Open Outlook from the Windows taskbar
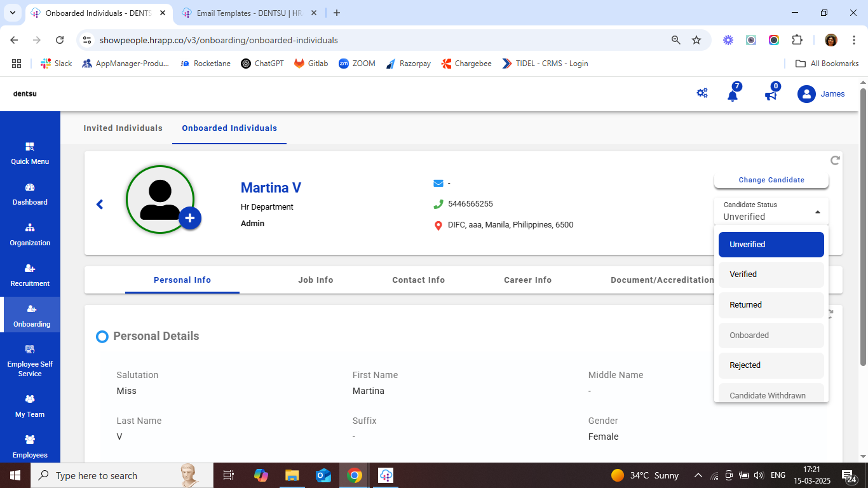Viewport: 868px width, 488px height. pos(323,475)
